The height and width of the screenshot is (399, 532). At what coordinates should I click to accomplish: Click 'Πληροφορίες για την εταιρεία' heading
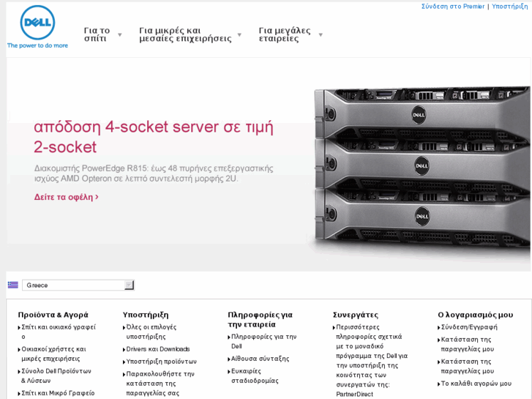tap(261, 319)
